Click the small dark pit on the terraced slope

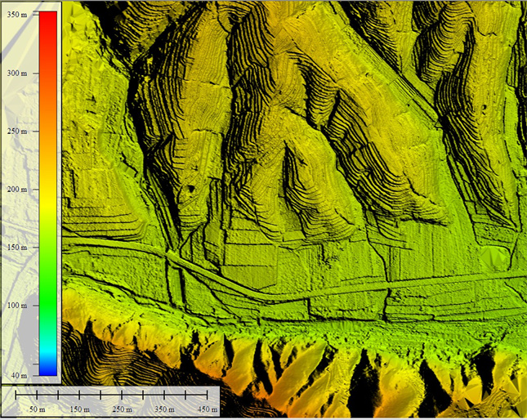(190, 189)
